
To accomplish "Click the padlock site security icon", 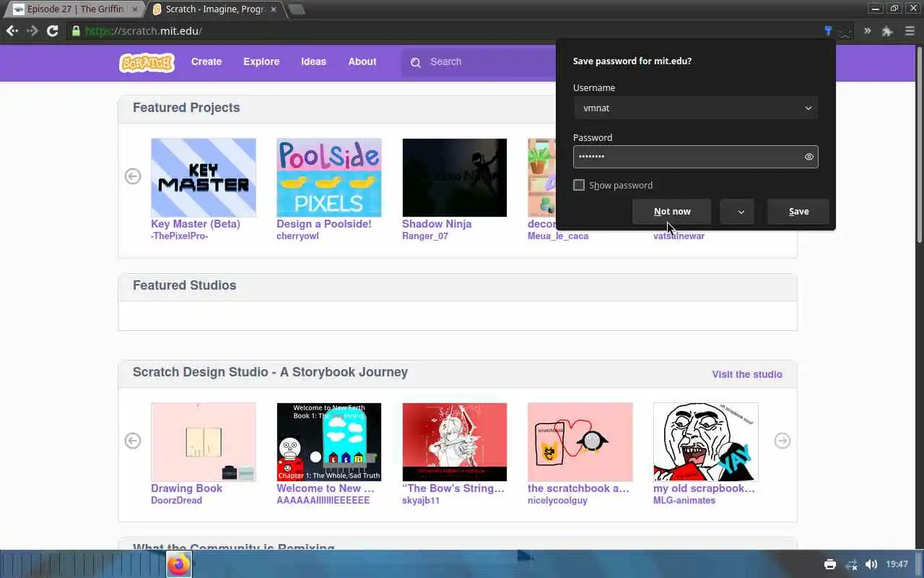I will click(x=76, y=31).
